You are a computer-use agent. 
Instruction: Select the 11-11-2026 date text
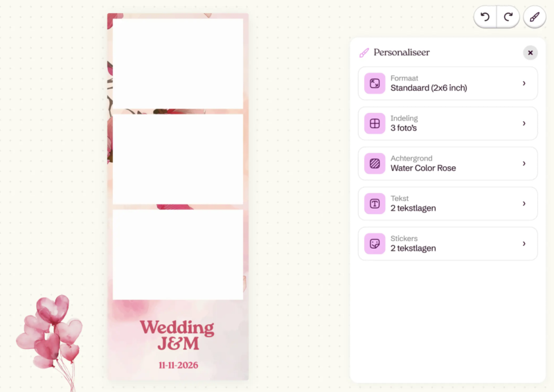pos(179,365)
